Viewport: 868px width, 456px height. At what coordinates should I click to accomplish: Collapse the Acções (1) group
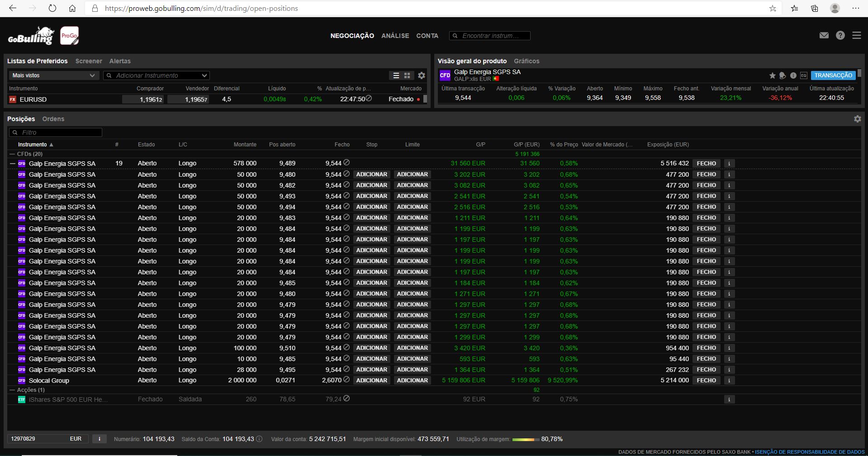[12, 390]
